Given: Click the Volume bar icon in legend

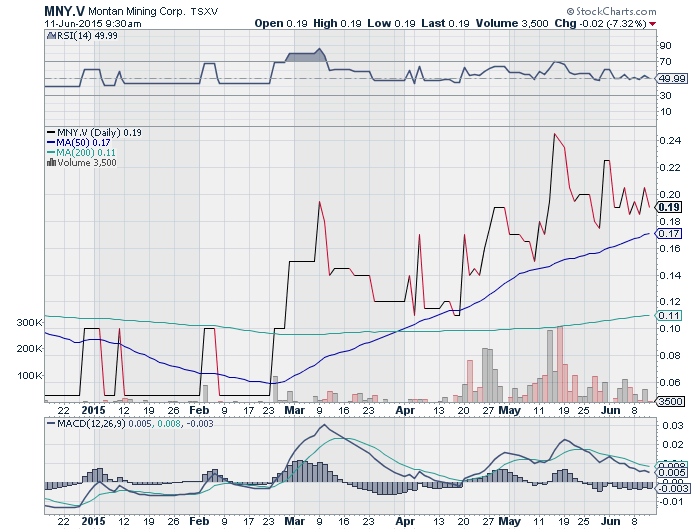Looking at the screenshot, I should pos(52,162).
